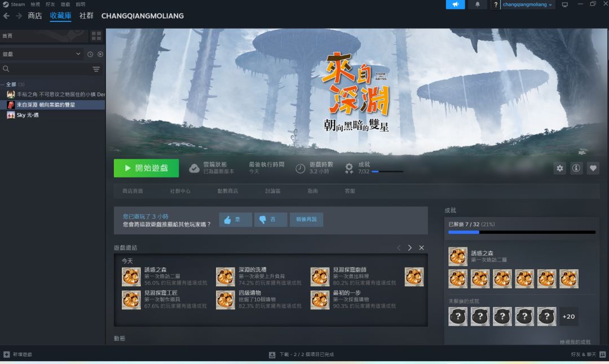Open the game's gear settings icon

coord(560,168)
